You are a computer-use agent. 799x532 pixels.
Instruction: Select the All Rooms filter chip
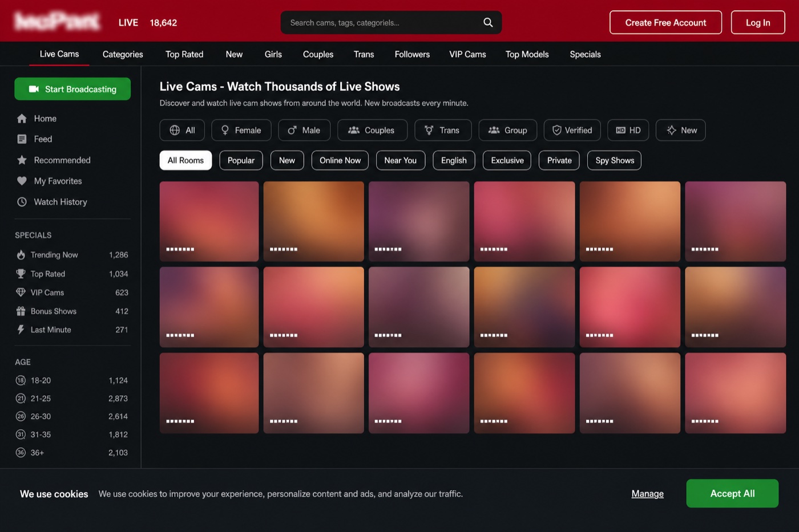pos(185,160)
